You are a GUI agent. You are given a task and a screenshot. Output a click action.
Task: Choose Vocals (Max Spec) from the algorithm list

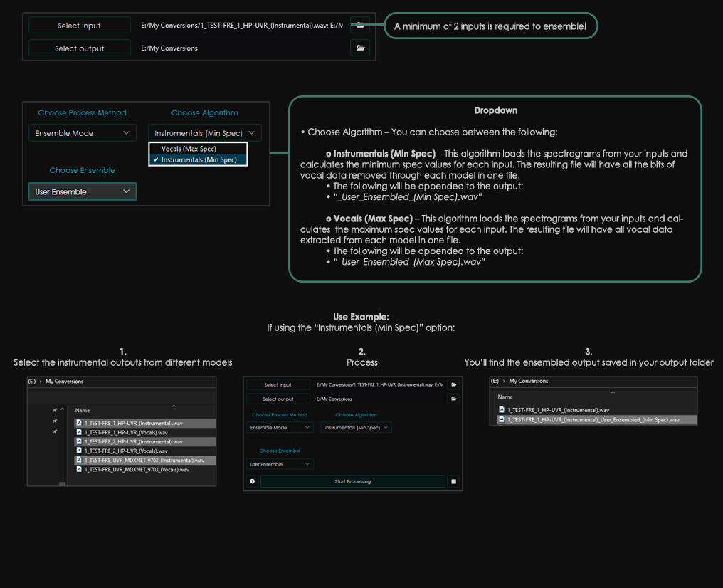click(189, 149)
